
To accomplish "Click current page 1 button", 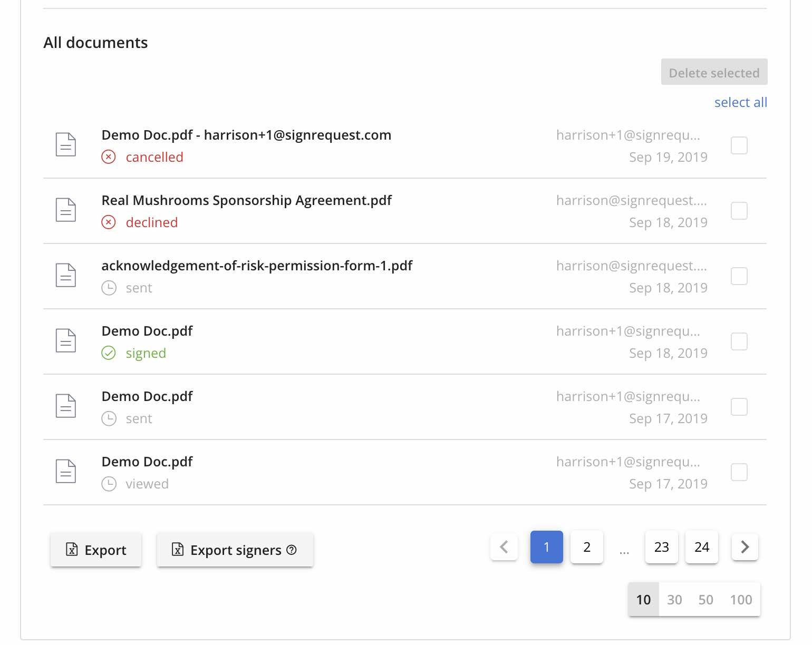I will 547,547.
